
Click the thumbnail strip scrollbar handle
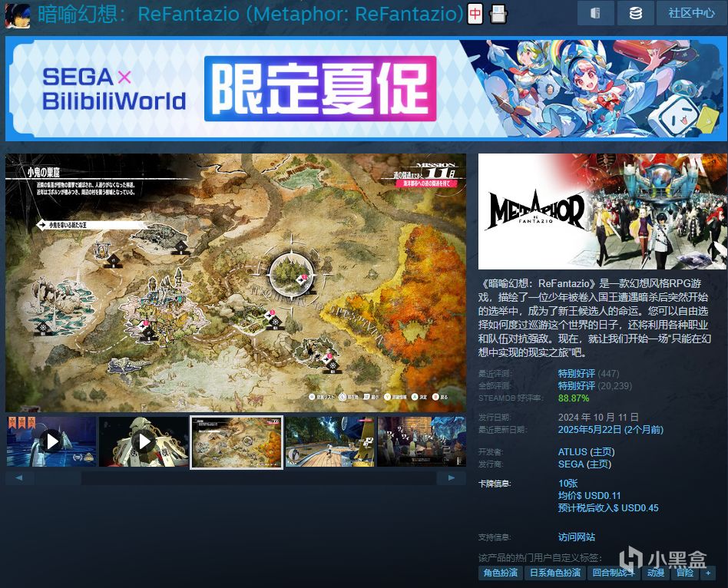58,478
